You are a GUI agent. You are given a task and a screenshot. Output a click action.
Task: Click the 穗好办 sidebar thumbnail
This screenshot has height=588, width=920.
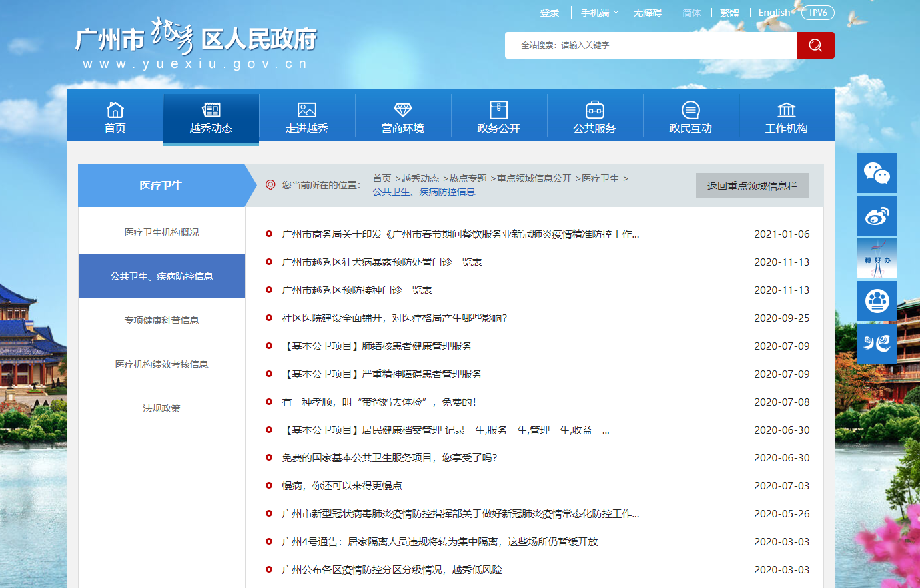[x=877, y=258]
